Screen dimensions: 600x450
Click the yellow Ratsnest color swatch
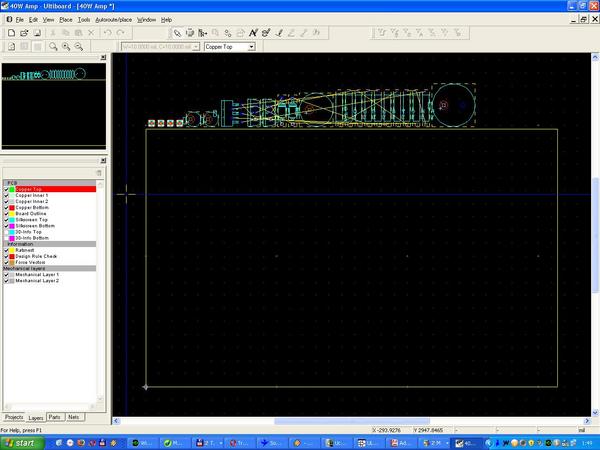tap(12, 249)
